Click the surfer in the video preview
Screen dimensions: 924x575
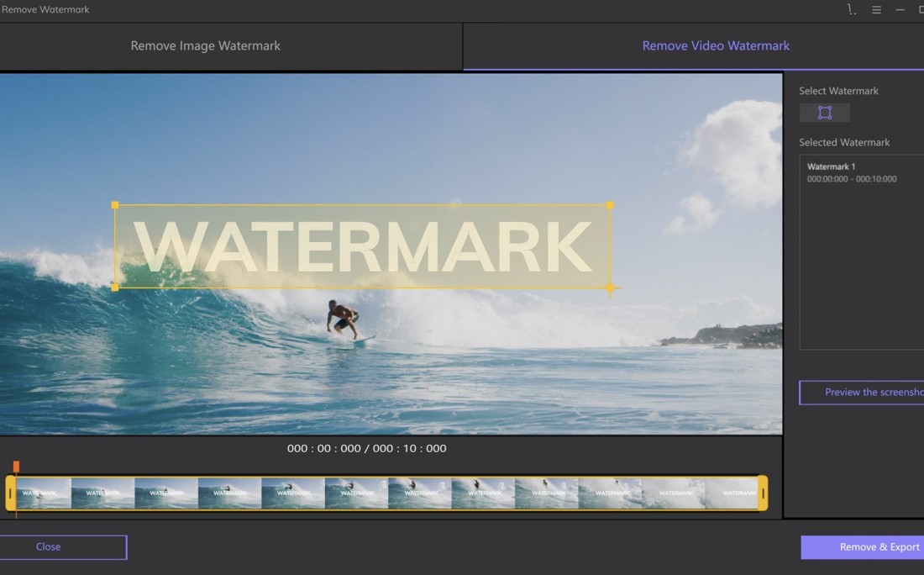(344, 319)
